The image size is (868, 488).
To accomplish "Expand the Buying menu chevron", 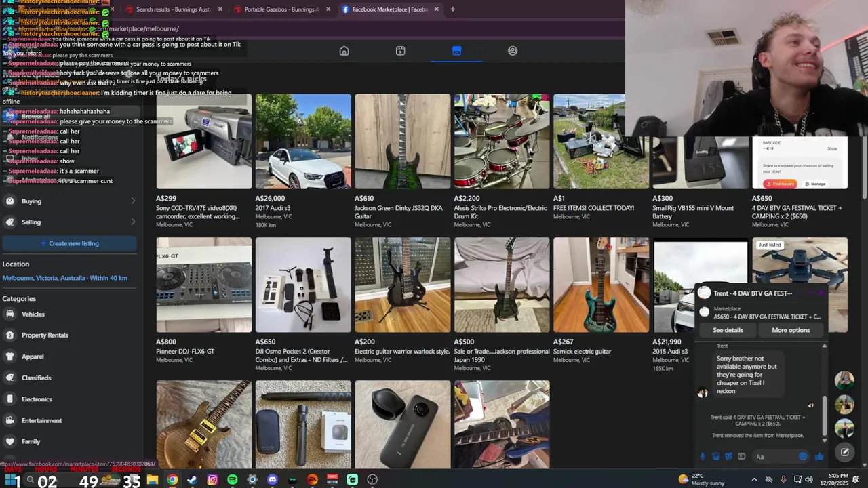I will (133, 201).
